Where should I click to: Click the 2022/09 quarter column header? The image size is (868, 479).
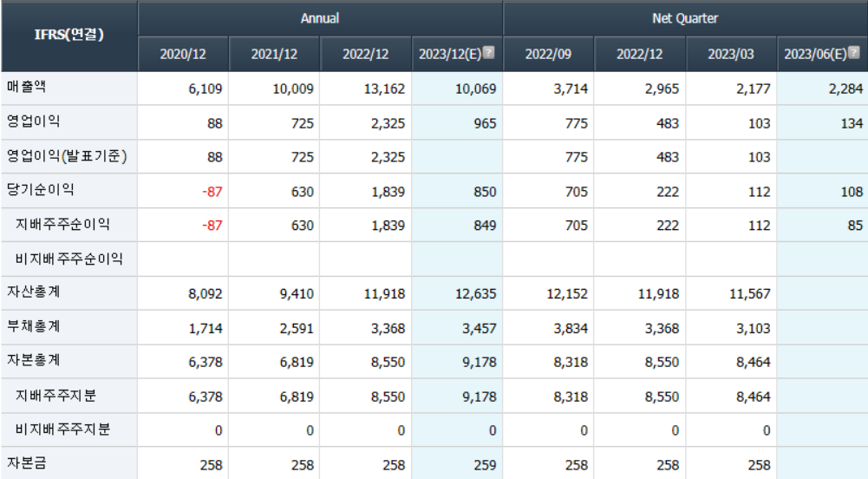click(x=548, y=55)
